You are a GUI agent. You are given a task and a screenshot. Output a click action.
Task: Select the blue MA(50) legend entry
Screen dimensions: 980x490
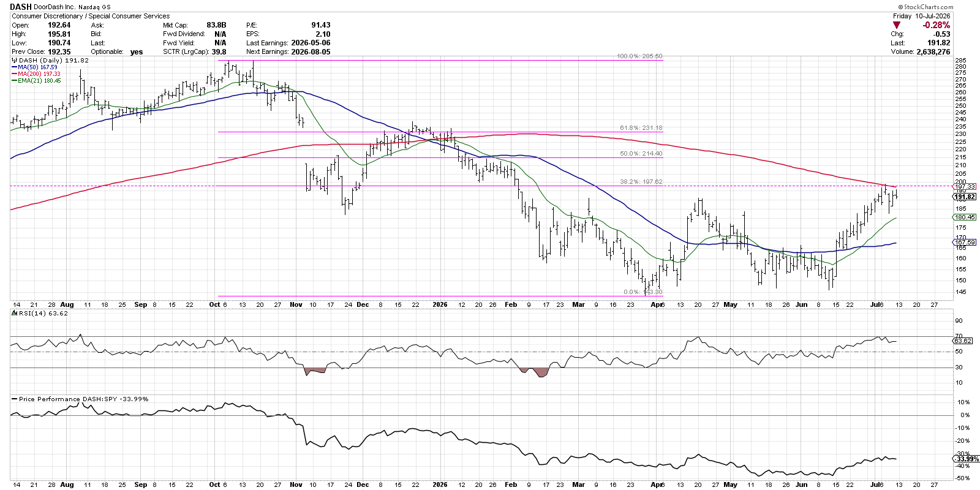(35, 67)
